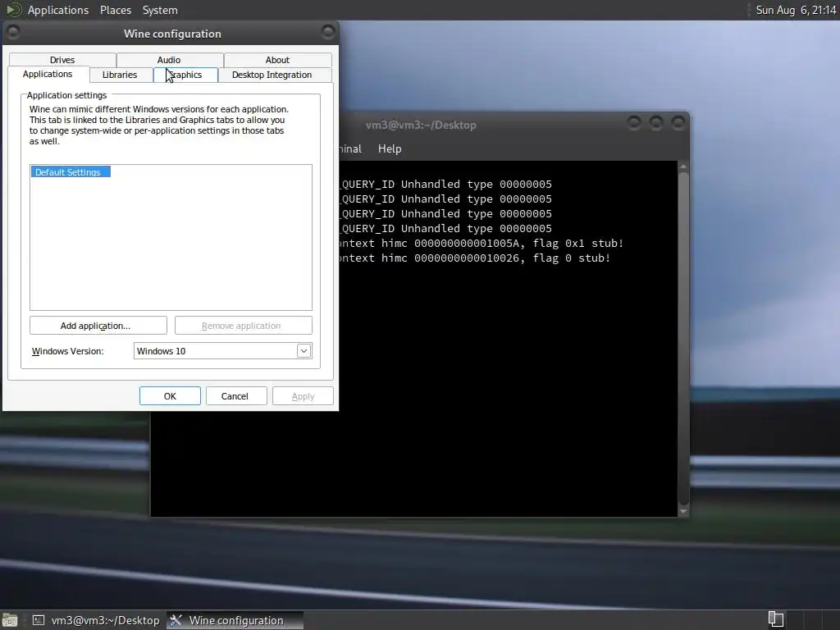Viewport: 840px width, 630px height.
Task: Open the About tab
Action: click(277, 60)
